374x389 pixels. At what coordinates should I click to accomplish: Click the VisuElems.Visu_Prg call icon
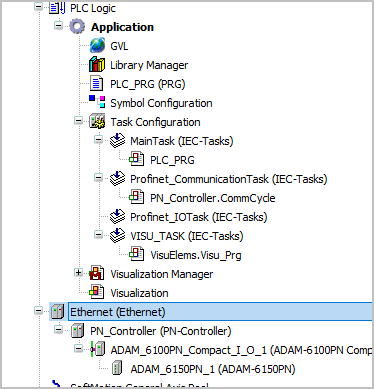pyautogui.click(x=137, y=254)
